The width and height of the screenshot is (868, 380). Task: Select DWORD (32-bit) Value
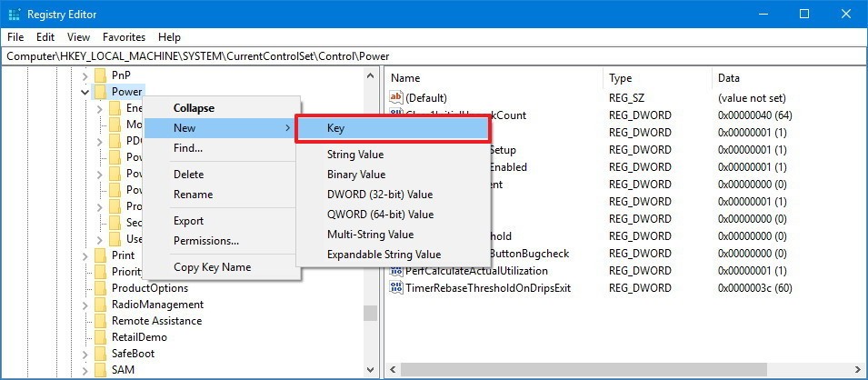click(393, 195)
